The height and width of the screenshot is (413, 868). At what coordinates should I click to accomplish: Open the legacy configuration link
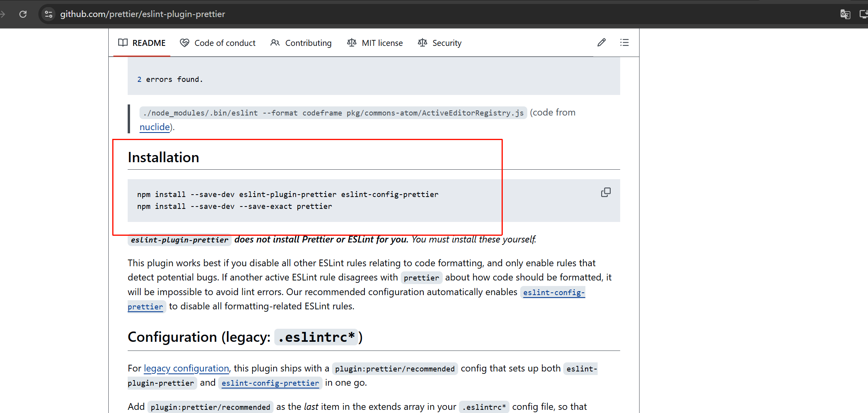(x=186, y=368)
